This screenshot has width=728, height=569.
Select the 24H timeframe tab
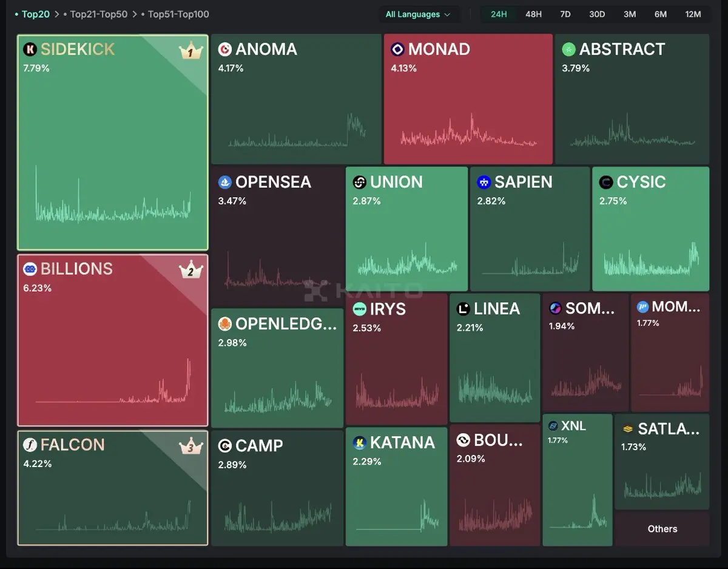(499, 15)
